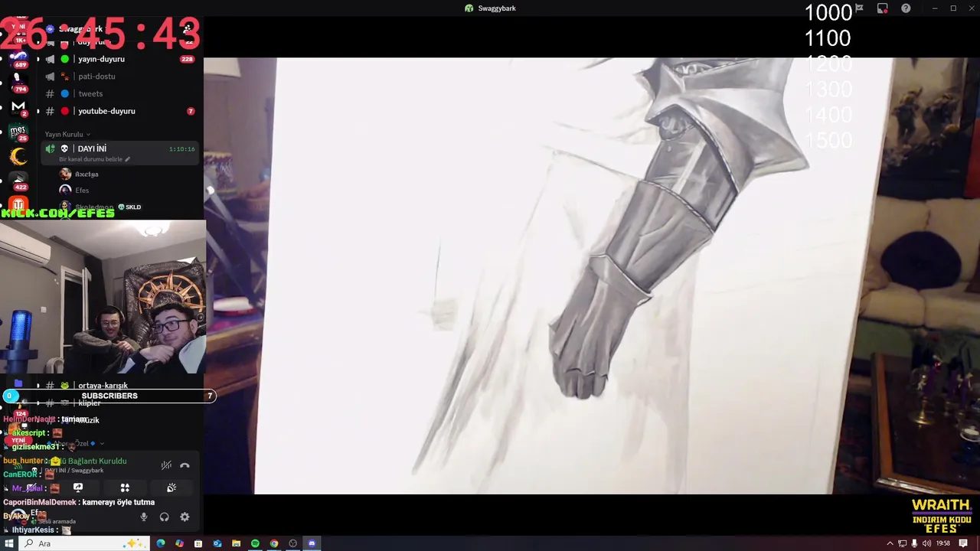Open Discord inbox icon in title bar

pos(883,8)
